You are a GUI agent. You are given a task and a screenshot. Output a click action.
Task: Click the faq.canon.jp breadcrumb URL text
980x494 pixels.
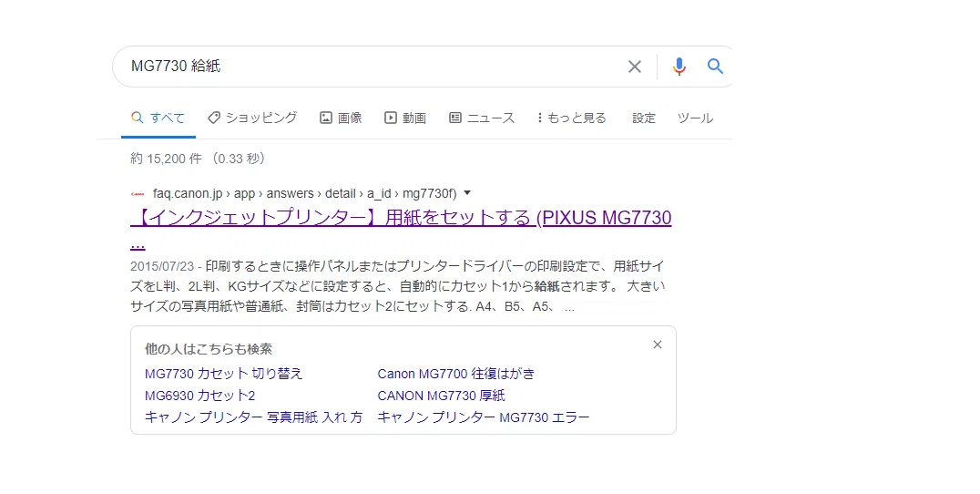click(x=305, y=194)
